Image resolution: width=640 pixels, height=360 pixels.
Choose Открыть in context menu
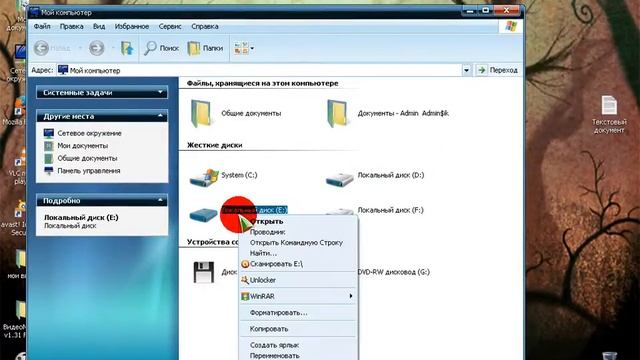tap(298, 221)
